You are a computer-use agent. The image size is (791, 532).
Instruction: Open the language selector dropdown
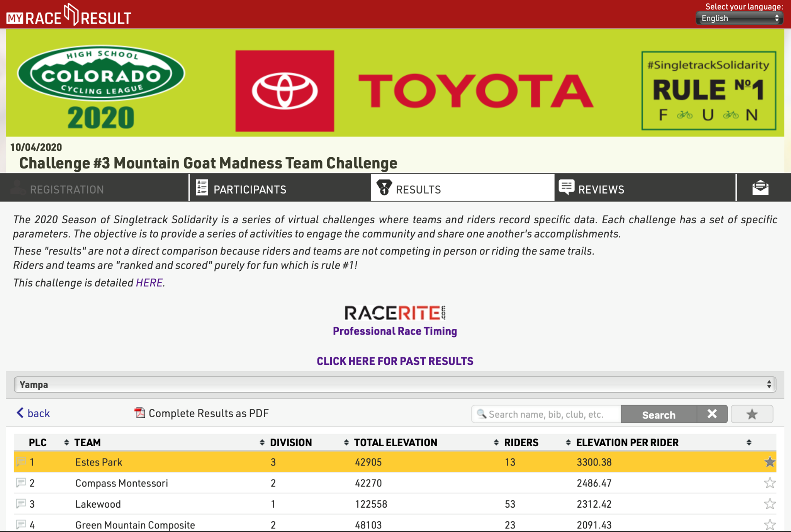coord(739,18)
